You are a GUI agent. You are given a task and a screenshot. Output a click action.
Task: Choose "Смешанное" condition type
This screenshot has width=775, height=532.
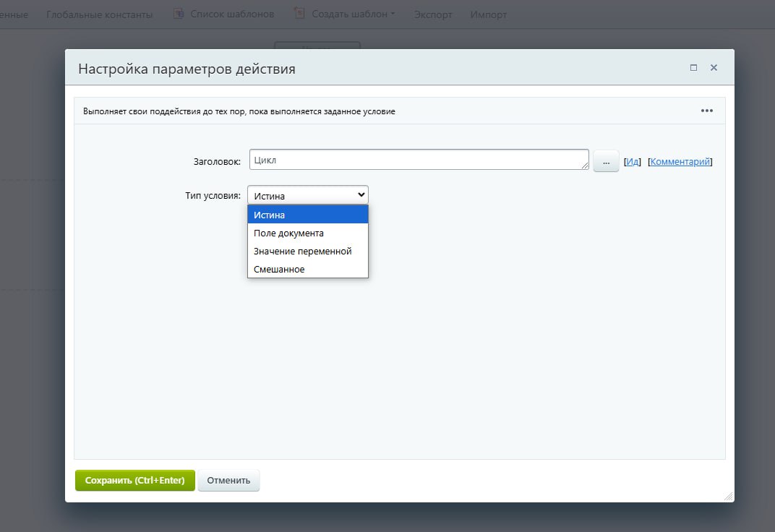[307, 269]
